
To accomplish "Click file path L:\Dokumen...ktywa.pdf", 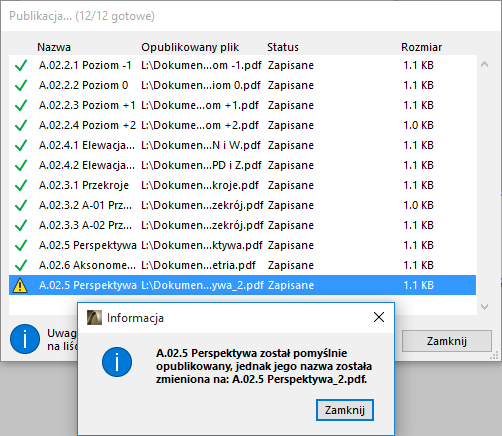I will (x=202, y=245).
